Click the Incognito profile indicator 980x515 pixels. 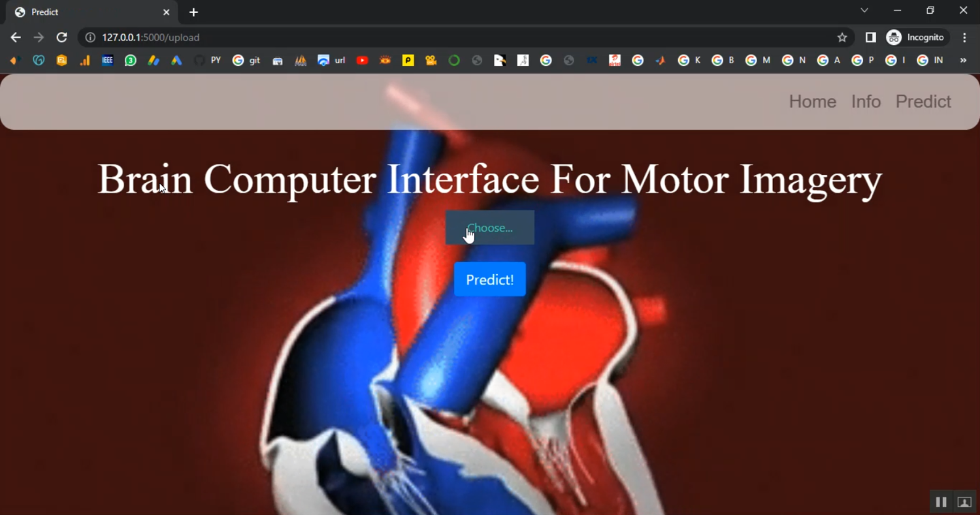pos(915,37)
